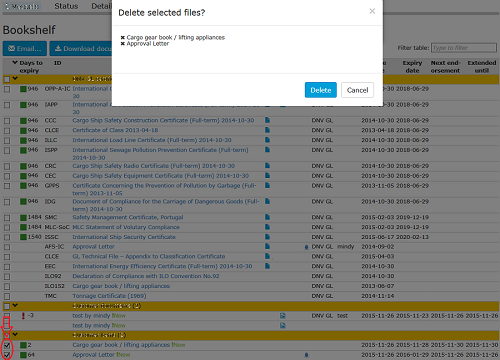500x360 pixels.
Task: Click user icon in Approval Letter New row
Action: pos(306,355)
